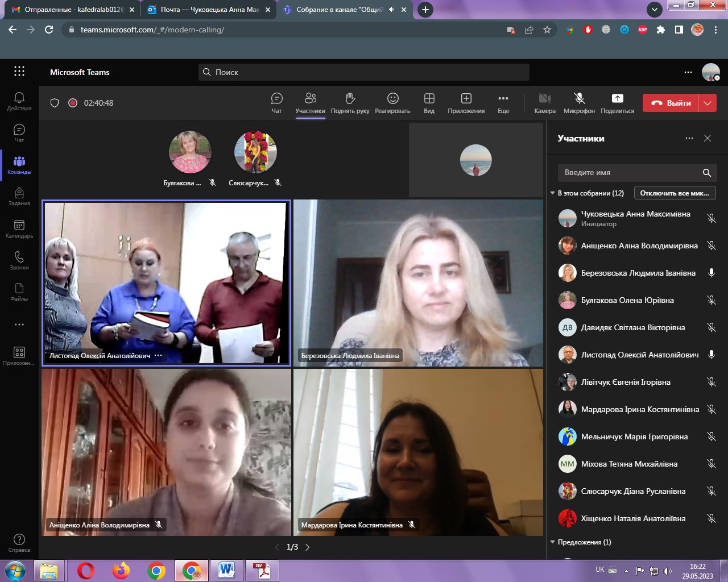Reload the Teams page
The height and width of the screenshot is (582, 728).
(x=49, y=30)
